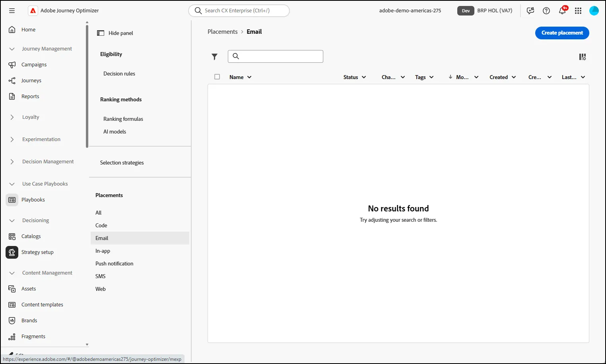The height and width of the screenshot is (364, 606).
Task: Click the Content templates icon
Action: [12, 304]
